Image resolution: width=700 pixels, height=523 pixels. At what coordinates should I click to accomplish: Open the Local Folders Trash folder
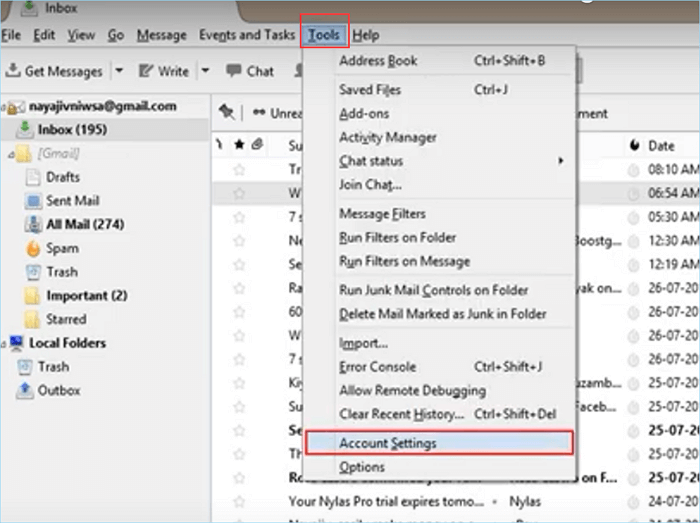tap(43, 367)
